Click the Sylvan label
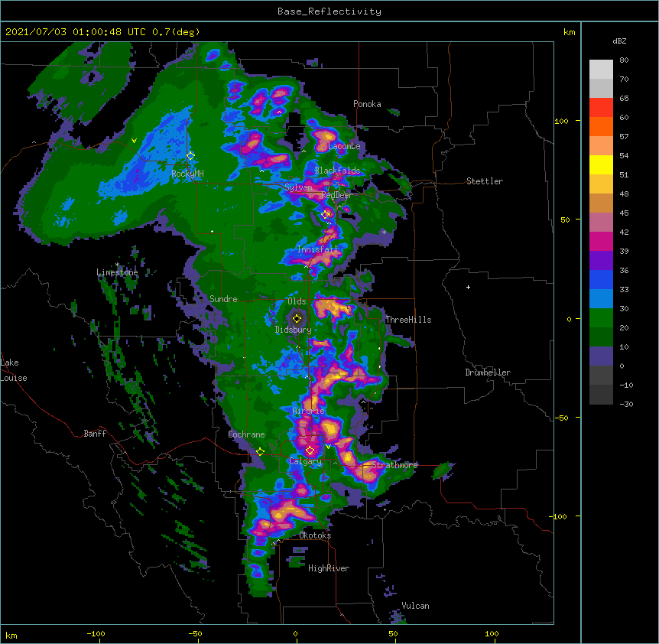This screenshot has width=659, height=644. click(x=298, y=187)
